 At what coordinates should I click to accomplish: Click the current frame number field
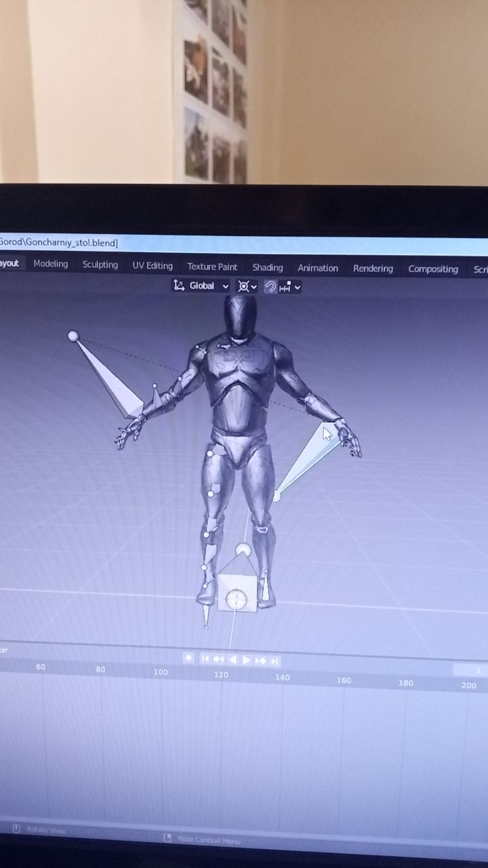[x=470, y=670]
